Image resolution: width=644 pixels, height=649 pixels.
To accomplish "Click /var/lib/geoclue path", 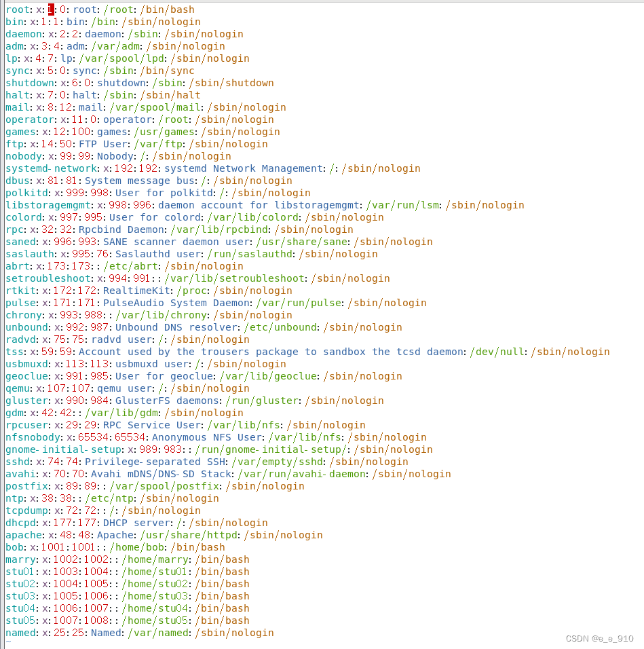I will tap(268, 376).
